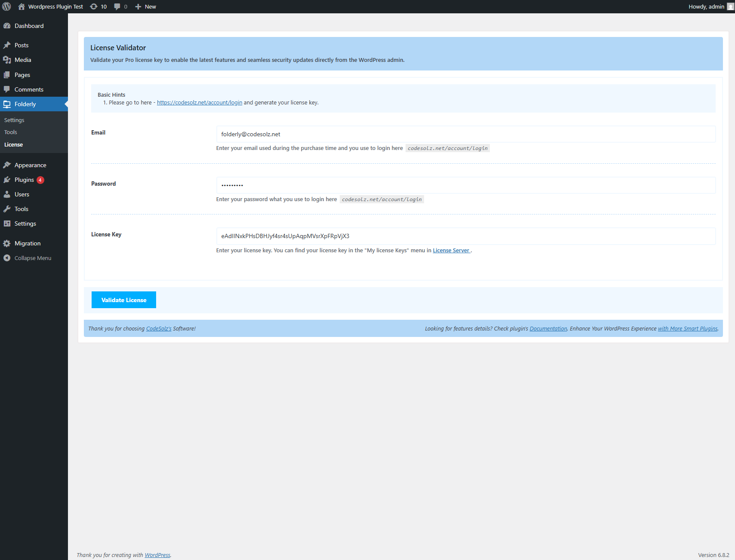The width and height of the screenshot is (735, 560).
Task: Click the Folderly monitor icon
Action: pos(7,104)
